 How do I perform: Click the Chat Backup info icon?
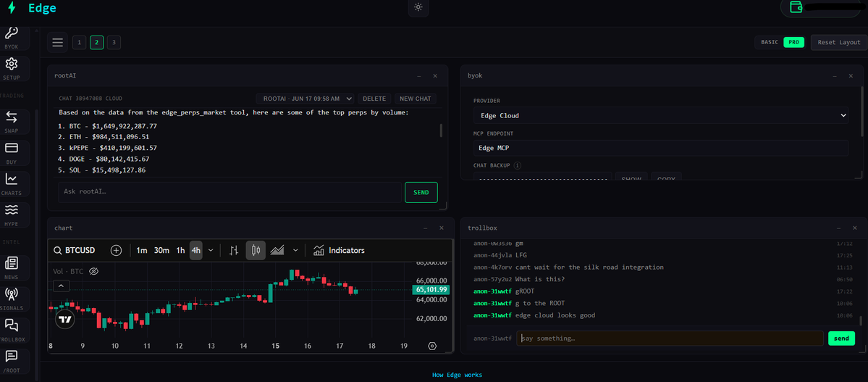[x=518, y=165]
